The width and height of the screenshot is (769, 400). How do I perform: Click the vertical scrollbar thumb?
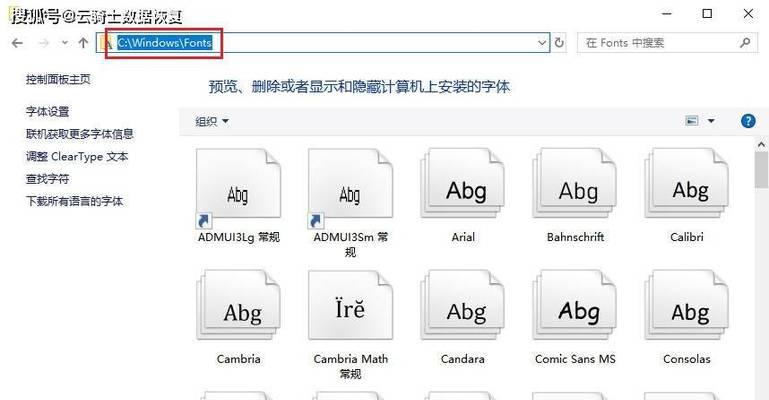pos(761,170)
